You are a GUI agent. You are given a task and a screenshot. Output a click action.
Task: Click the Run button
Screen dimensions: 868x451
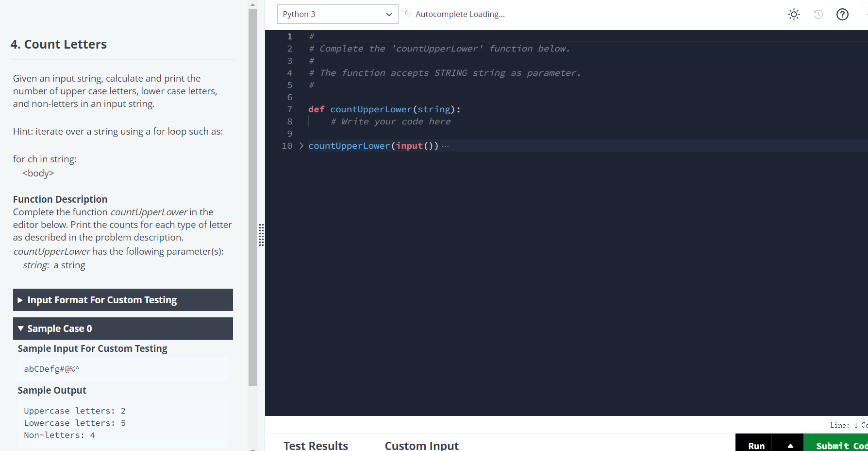(x=756, y=445)
